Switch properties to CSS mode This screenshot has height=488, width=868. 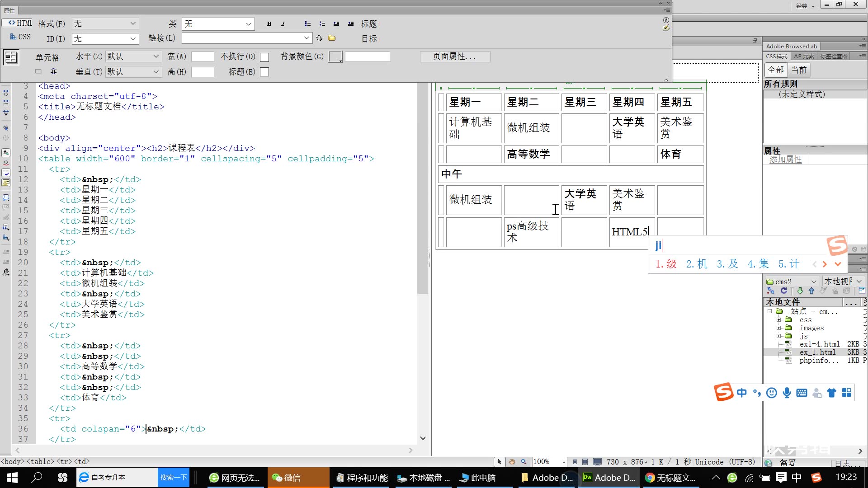click(20, 37)
